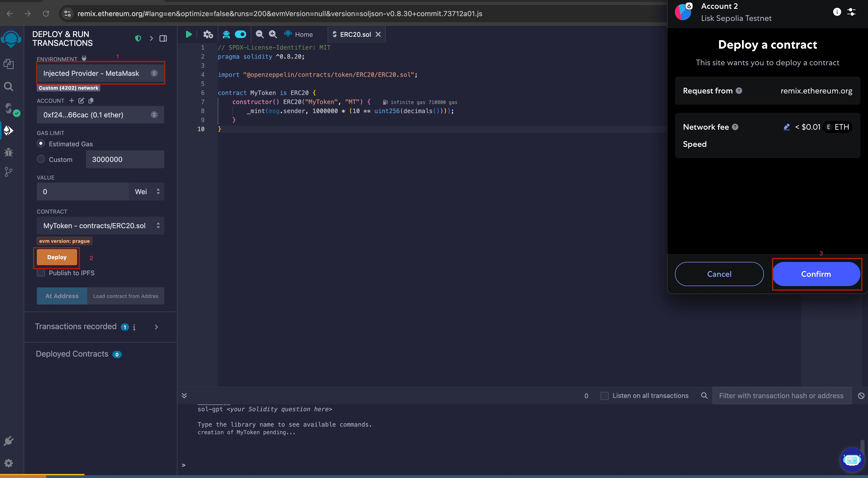Check the Publish to IPFS checkbox
The width and height of the screenshot is (868, 478).
(x=41, y=273)
